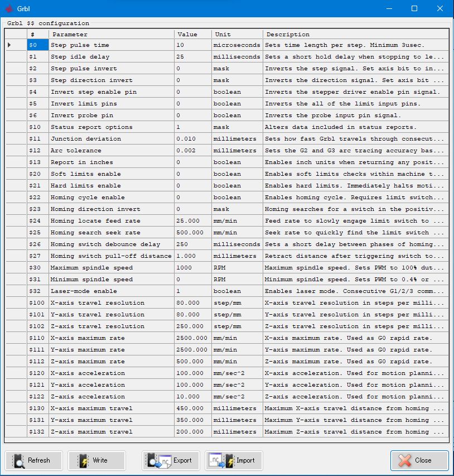Click the Refresh button
This screenshot has height=476, width=454.
pyautogui.click(x=33, y=460)
